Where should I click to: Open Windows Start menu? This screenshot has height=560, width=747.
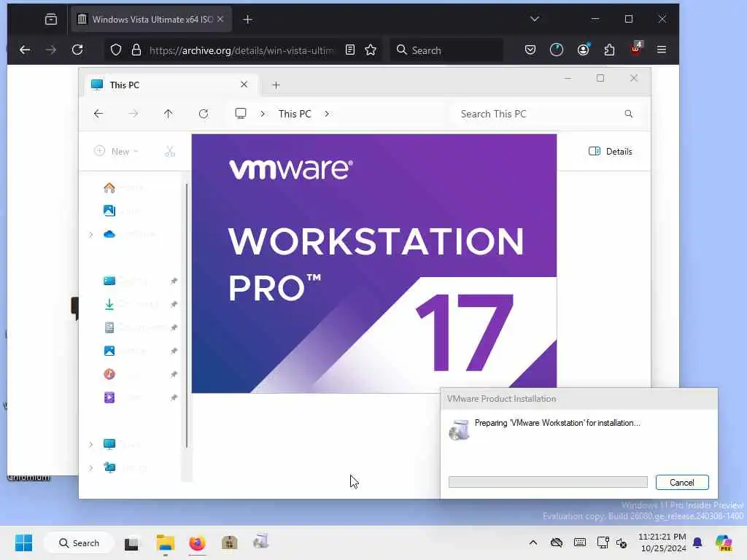pos(23,542)
